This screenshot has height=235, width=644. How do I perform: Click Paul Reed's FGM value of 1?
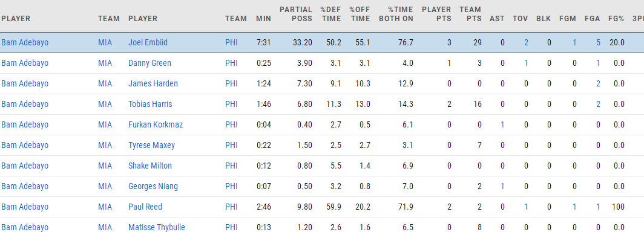pyautogui.click(x=574, y=207)
